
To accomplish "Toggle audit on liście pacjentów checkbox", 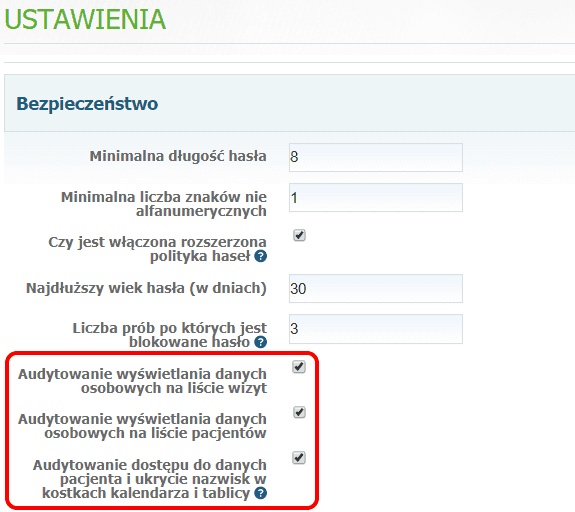I will click(299, 412).
